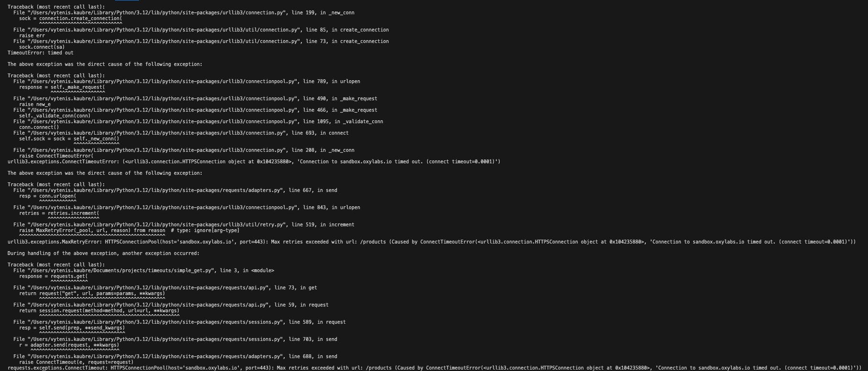Open the requests/sessions.py line 589 file path
Image resolution: width=868 pixels, height=371 pixels.
point(156,322)
